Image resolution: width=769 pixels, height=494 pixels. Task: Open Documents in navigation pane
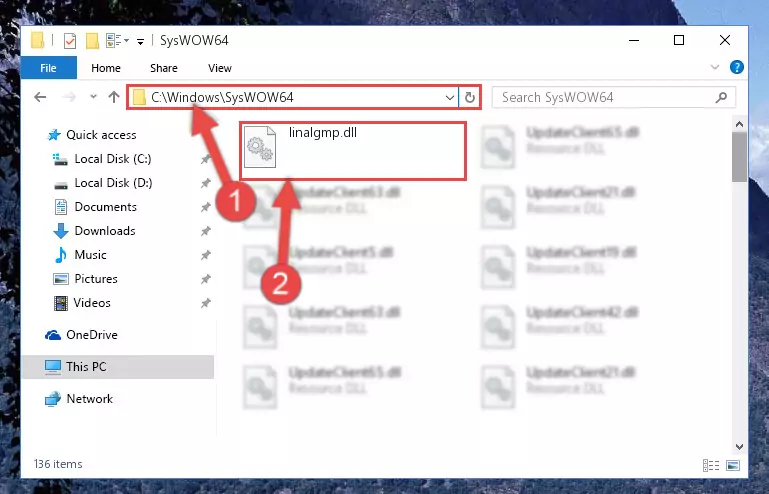(105, 207)
